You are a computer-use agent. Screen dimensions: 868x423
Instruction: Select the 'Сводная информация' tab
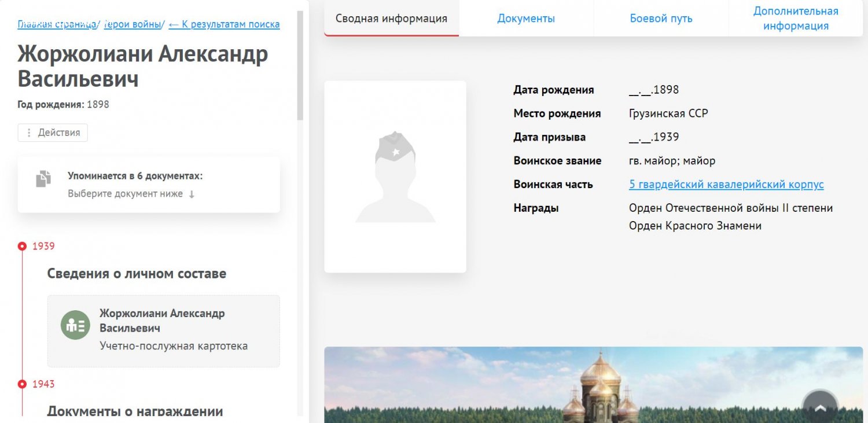click(391, 19)
